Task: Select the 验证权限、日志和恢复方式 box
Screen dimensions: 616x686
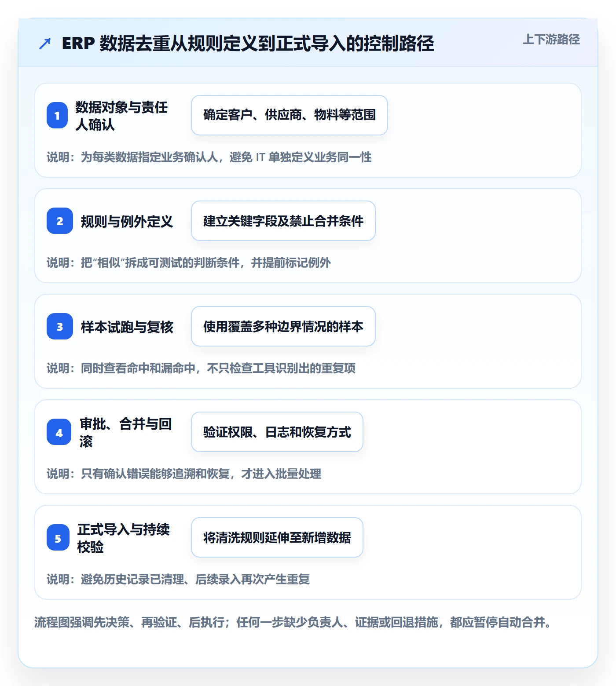Action: pos(277,432)
